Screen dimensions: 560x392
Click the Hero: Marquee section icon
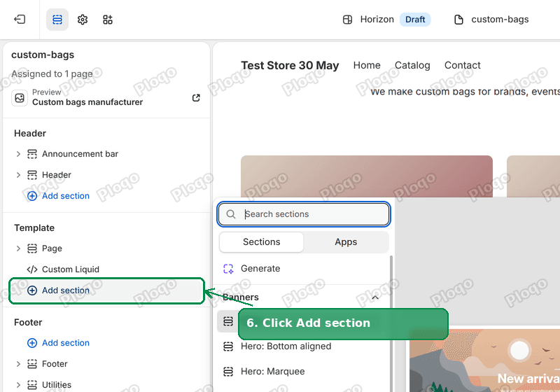pyautogui.click(x=228, y=371)
